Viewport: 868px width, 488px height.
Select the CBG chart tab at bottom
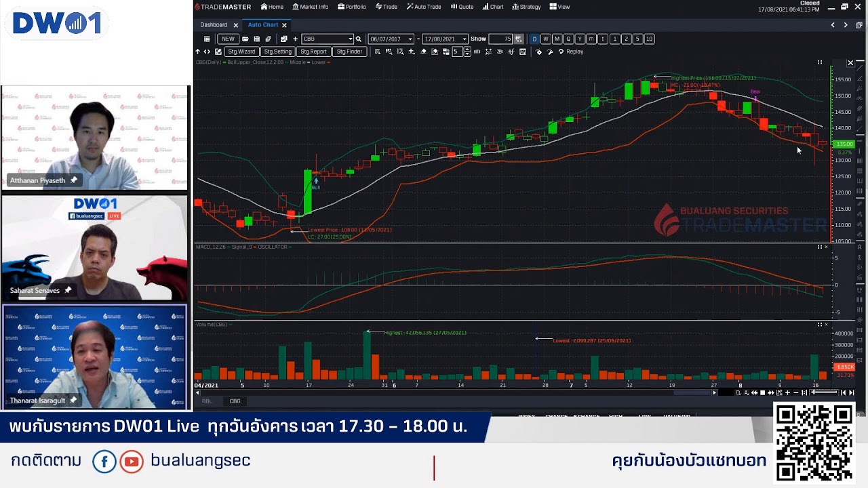235,401
